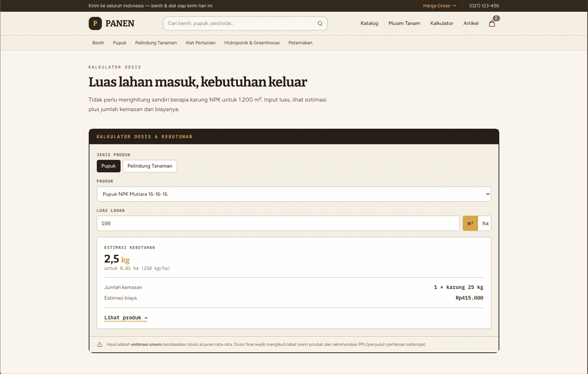Click the '1 × karung 25 kg' value
The width and height of the screenshot is (588, 374).
tap(459, 287)
